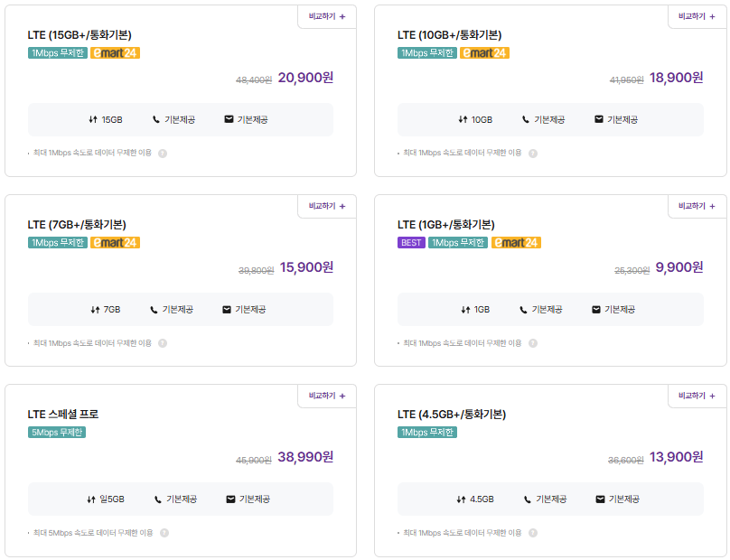This screenshot has height=560, width=730.
Task: Click the question mark tooltip on LTE 스페셜 프로
Action: click(163, 534)
